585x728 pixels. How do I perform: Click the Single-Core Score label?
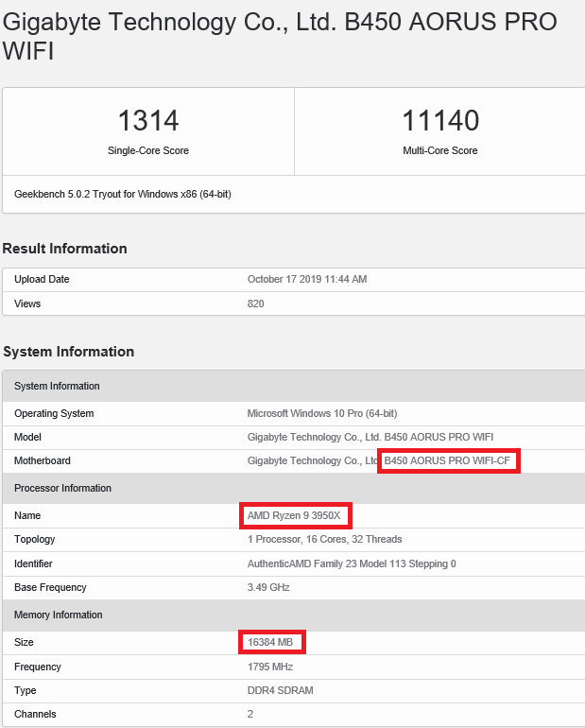point(148,150)
